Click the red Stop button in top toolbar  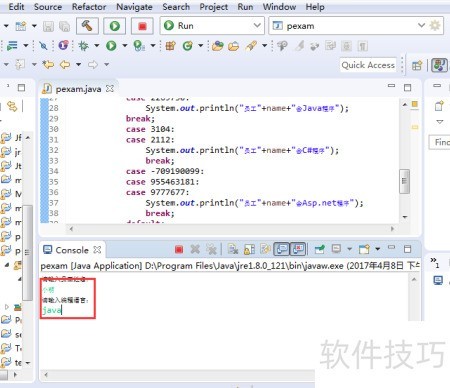(x=142, y=26)
